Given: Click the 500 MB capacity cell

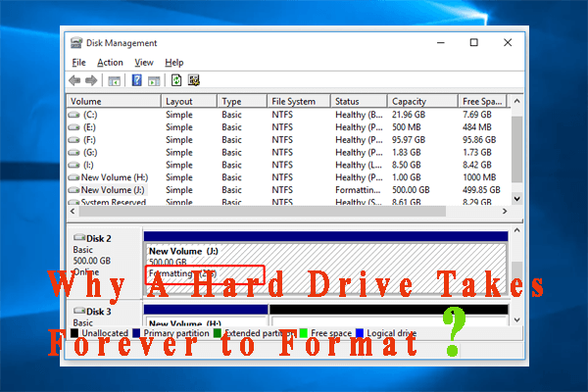Looking at the screenshot, I should tap(406, 127).
